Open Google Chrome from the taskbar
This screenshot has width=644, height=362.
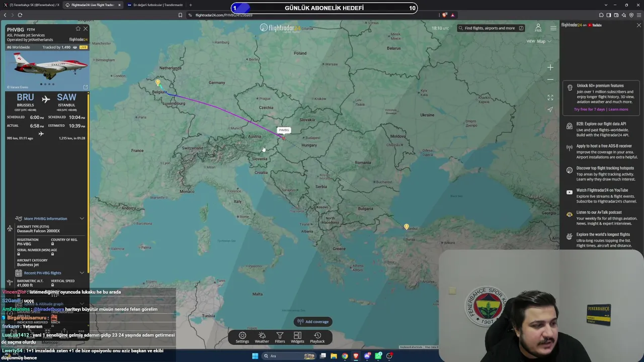tap(345, 356)
